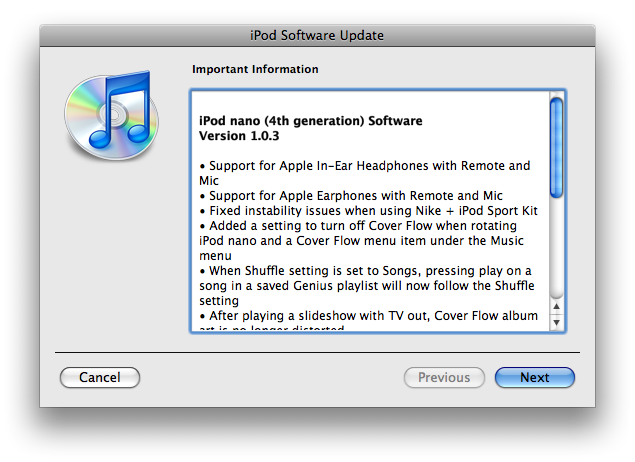Screen dimensions: 635x462
Task: Click the disabled Previous button
Action: coord(444,377)
